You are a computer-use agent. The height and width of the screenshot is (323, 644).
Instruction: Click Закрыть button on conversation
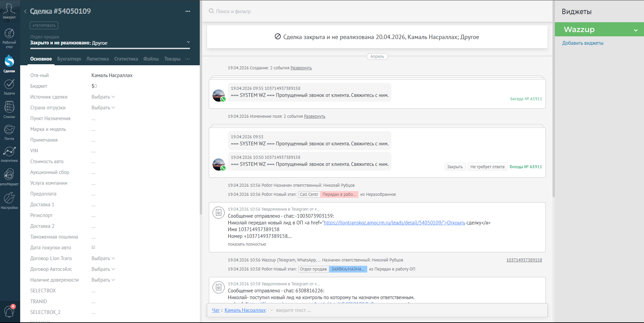point(455,167)
